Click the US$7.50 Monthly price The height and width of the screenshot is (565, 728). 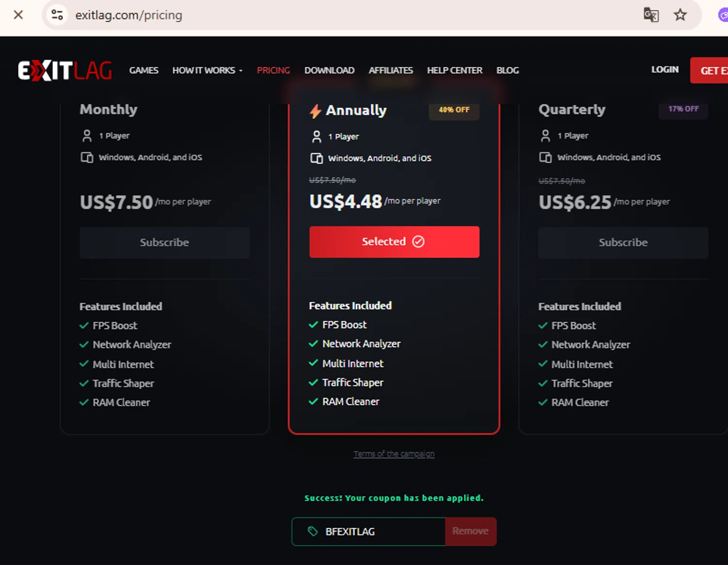[116, 202]
